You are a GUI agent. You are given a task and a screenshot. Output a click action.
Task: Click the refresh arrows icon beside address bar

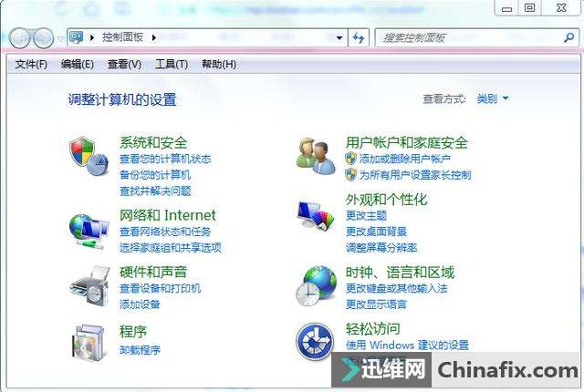[359, 37]
